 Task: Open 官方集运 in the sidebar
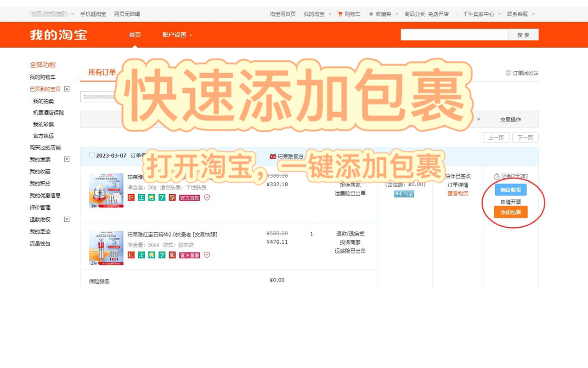(44, 136)
